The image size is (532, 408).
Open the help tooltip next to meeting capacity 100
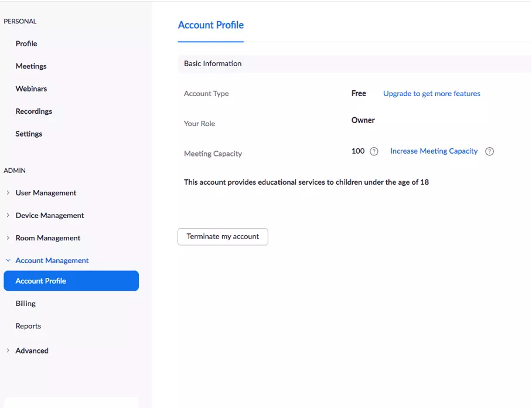(374, 151)
